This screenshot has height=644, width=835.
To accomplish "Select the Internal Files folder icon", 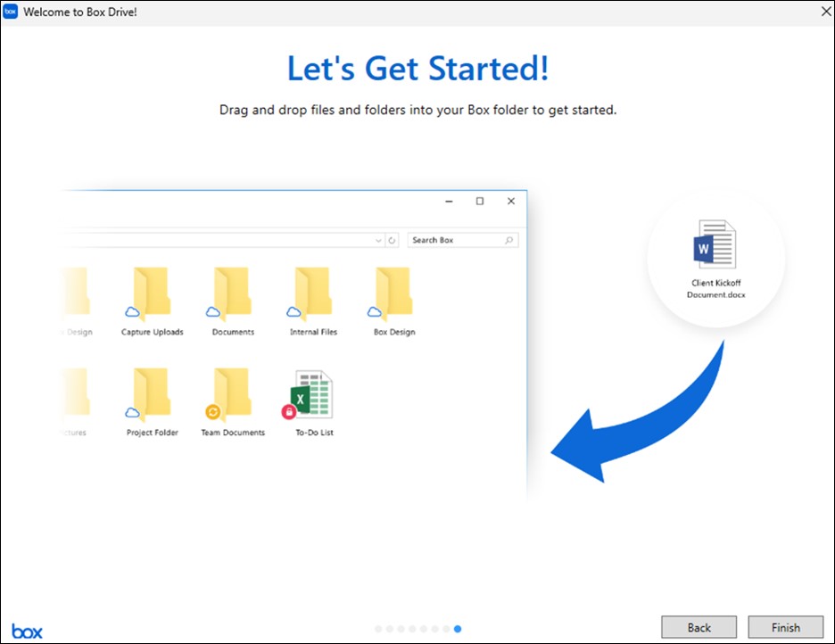I will tap(312, 293).
